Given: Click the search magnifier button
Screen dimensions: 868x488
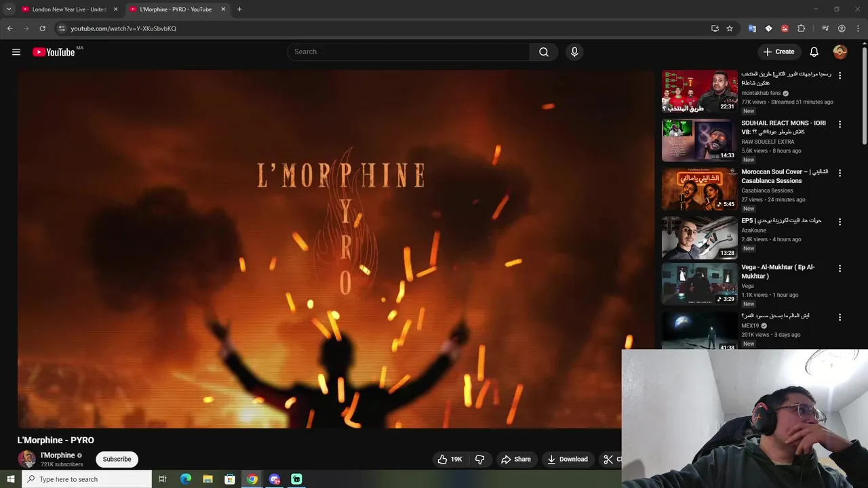Looking at the screenshot, I should [544, 52].
